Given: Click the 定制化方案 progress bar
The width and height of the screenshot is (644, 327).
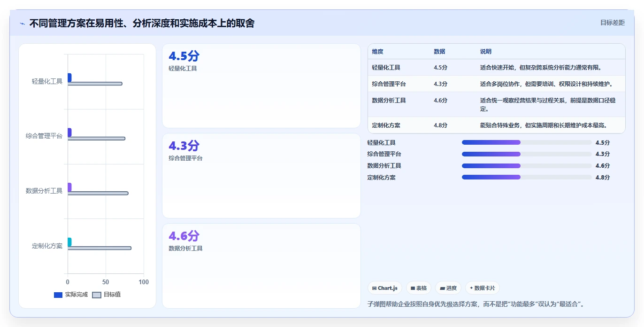Looking at the screenshot, I should (527, 177).
